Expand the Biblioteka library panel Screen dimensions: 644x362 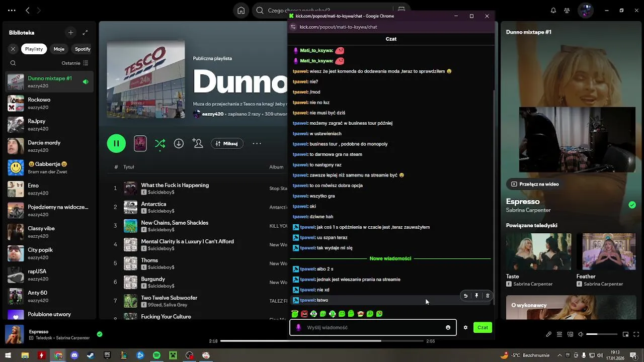click(85, 33)
